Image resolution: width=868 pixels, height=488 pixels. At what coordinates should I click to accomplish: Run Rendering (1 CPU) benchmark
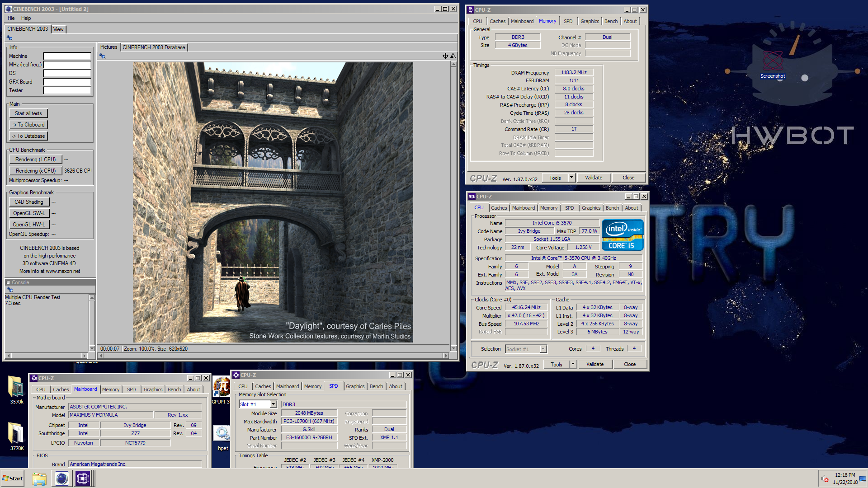[x=35, y=160]
